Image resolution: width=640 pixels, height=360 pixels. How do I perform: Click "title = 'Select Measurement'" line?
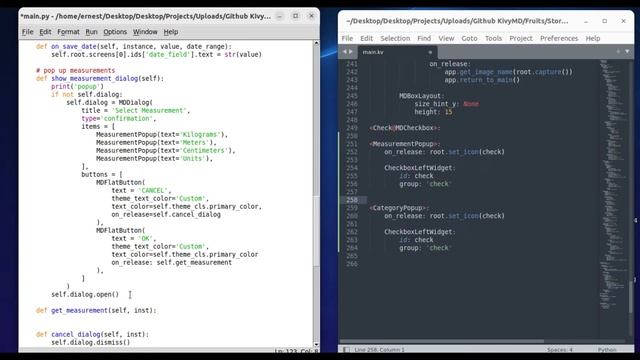point(136,111)
